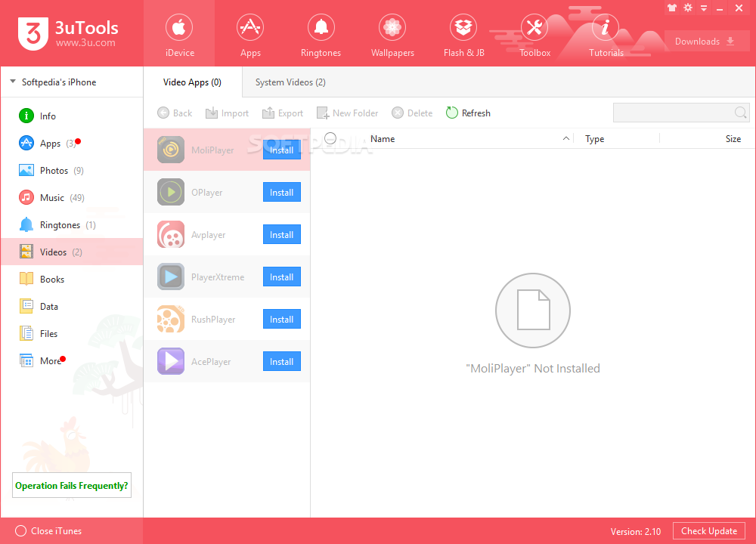Install OPlayer

point(281,192)
